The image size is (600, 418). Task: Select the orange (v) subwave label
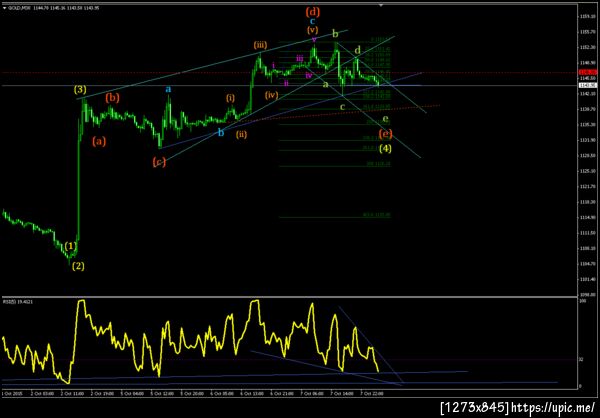pyautogui.click(x=312, y=30)
